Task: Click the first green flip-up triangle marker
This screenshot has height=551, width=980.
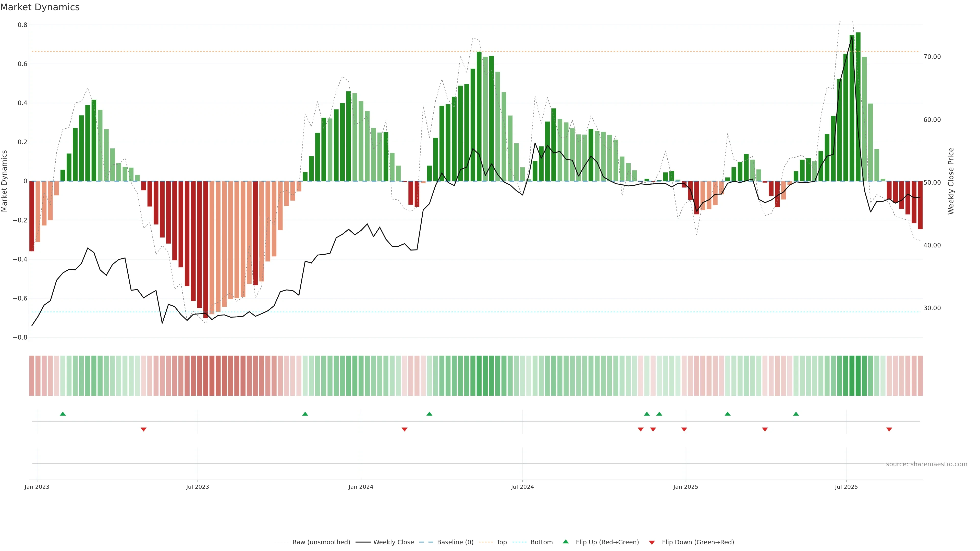Action: coord(63,414)
